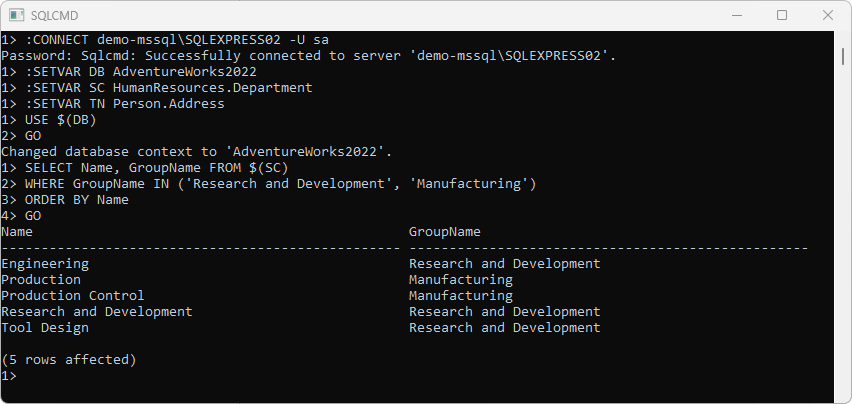Click the 'Changed database context' message
The image size is (852, 404).
[197, 152]
